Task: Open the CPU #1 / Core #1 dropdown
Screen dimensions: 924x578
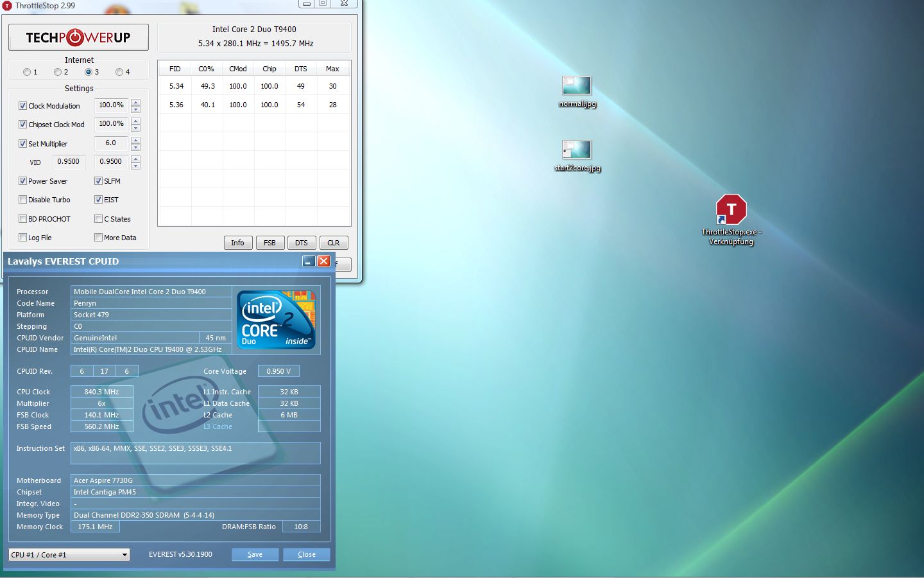Action: point(69,555)
